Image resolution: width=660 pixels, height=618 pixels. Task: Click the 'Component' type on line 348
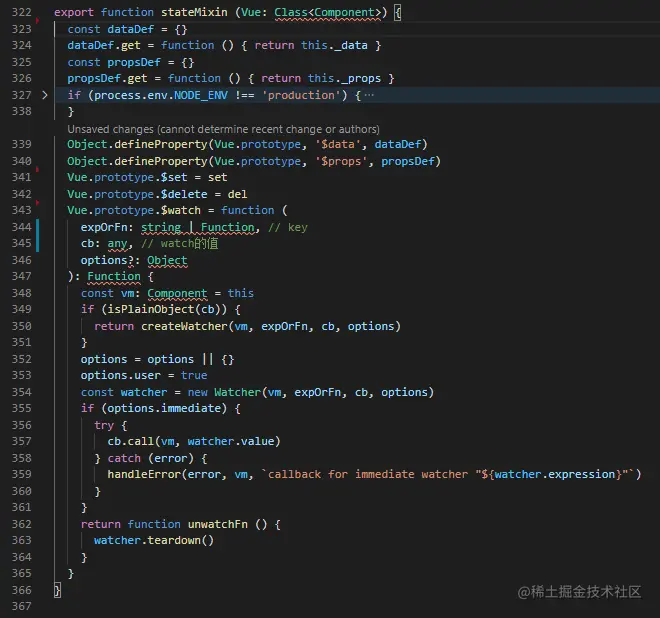(x=177, y=293)
